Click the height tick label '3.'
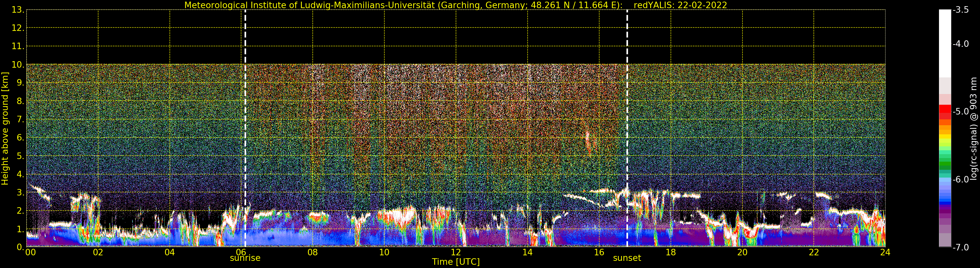 tap(21, 193)
